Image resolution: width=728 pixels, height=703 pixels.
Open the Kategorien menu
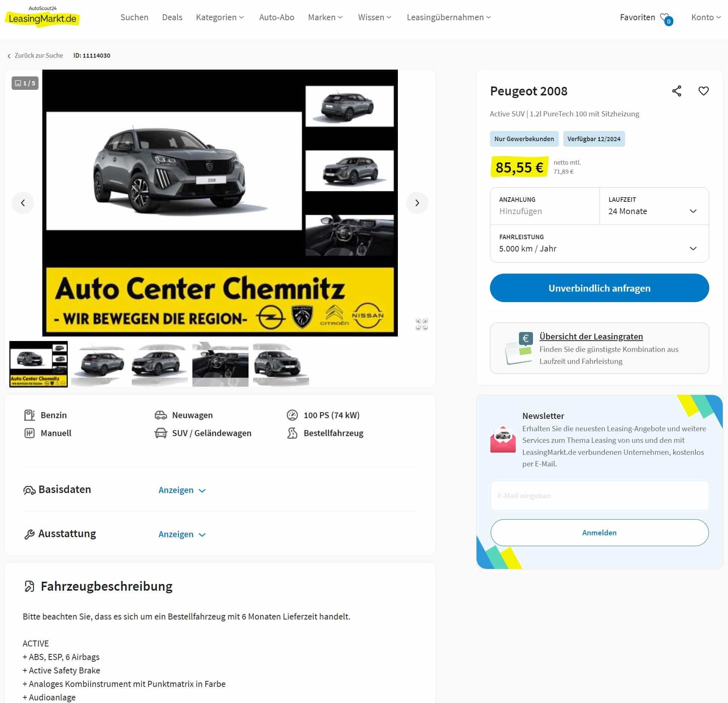coord(220,17)
